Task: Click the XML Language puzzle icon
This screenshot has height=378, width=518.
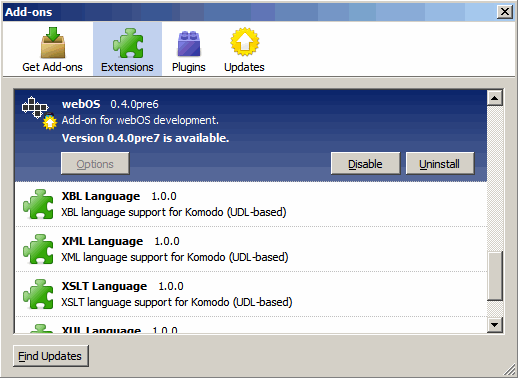Action: click(38, 249)
